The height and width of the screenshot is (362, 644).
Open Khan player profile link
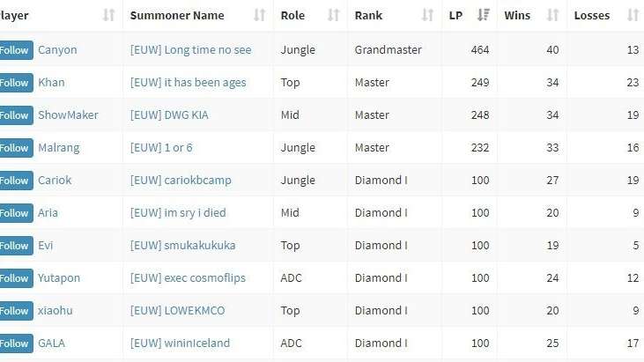coord(51,83)
